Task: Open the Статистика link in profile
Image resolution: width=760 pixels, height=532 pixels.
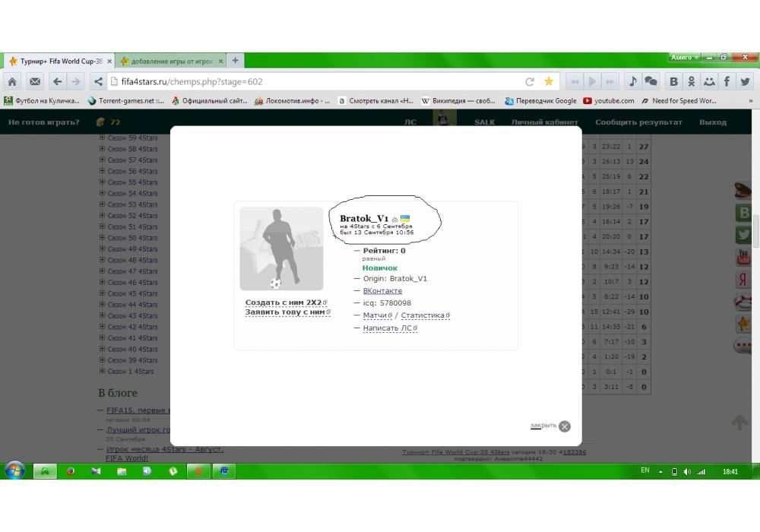Action: point(423,315)
